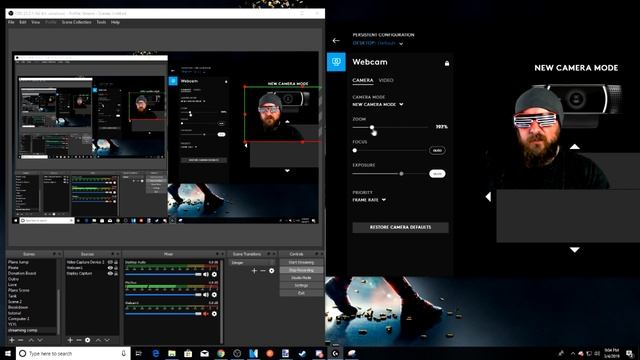Open source properties gear in Sources panel
The image size is (640, 360).
[x=87, y=340]
